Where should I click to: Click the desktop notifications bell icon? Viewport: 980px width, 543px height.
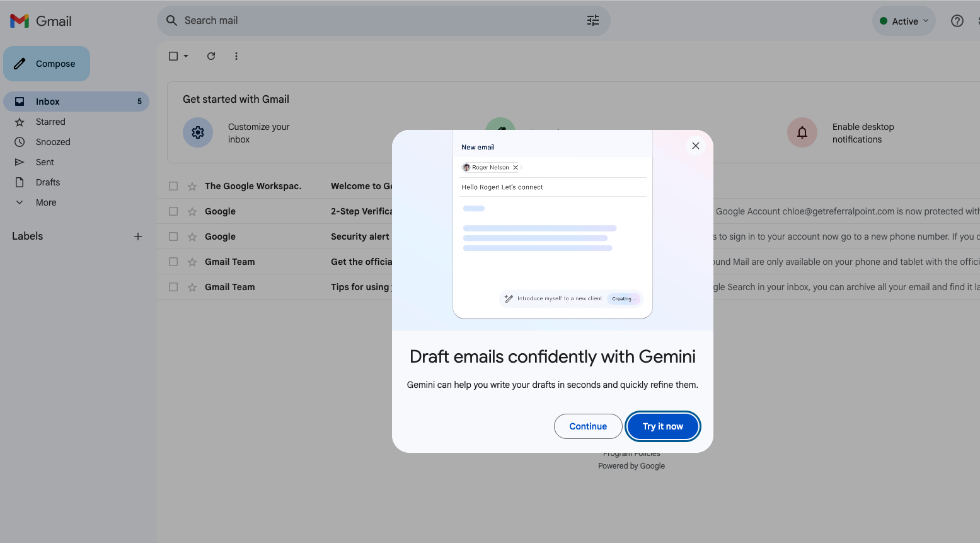(802, 132)
